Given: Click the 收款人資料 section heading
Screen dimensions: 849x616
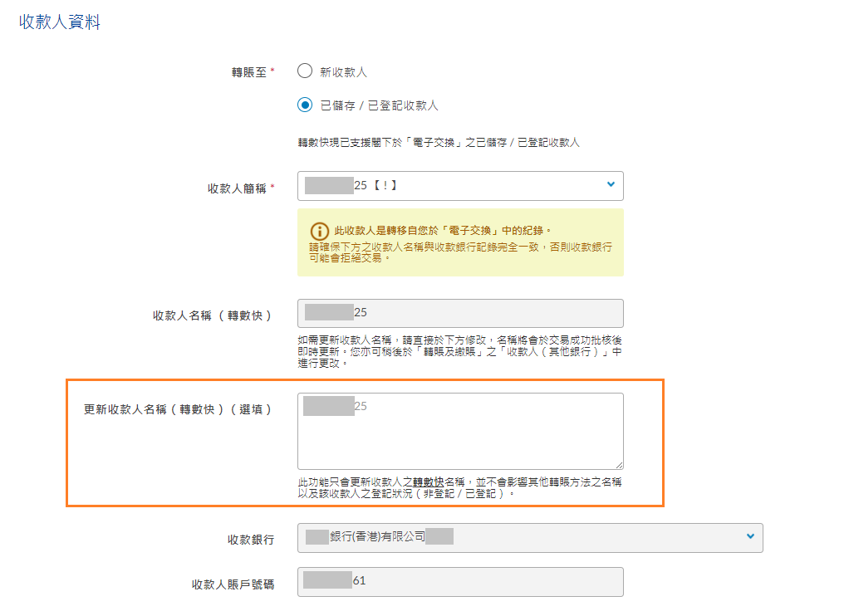Looking at the screenshot, I should pyautogui.click(x=60, y=22).
